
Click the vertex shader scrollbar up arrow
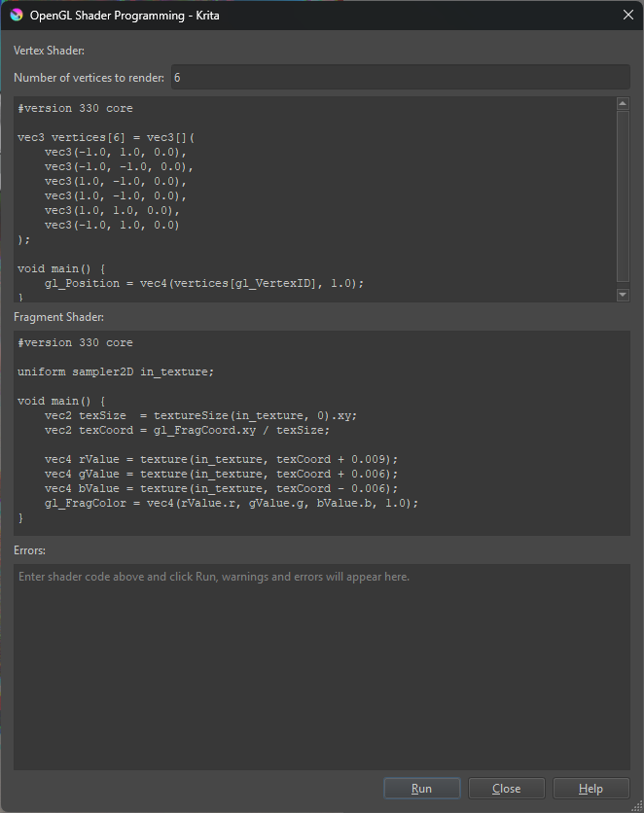click(624, 105)
